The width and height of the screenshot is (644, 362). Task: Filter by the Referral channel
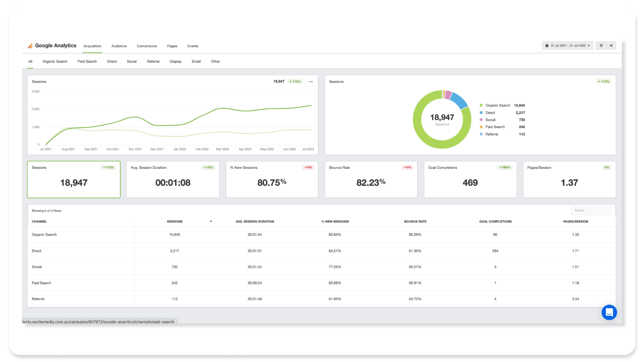(153, 62)
